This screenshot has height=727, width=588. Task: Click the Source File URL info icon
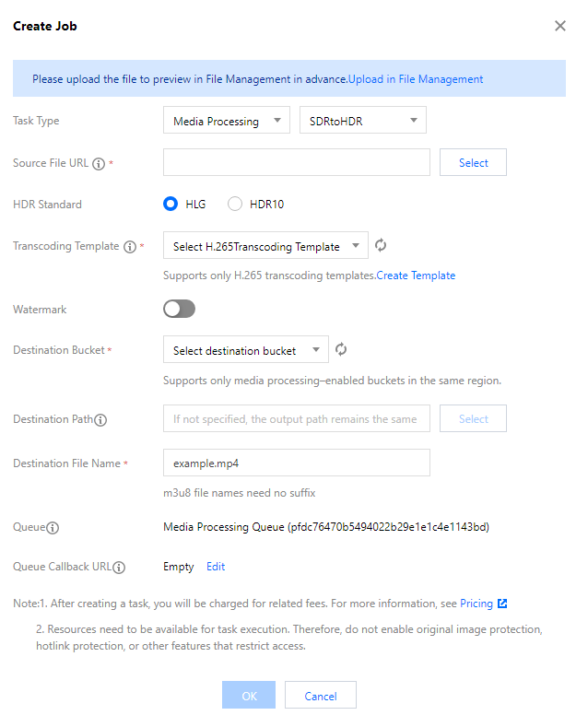(99, 164)
